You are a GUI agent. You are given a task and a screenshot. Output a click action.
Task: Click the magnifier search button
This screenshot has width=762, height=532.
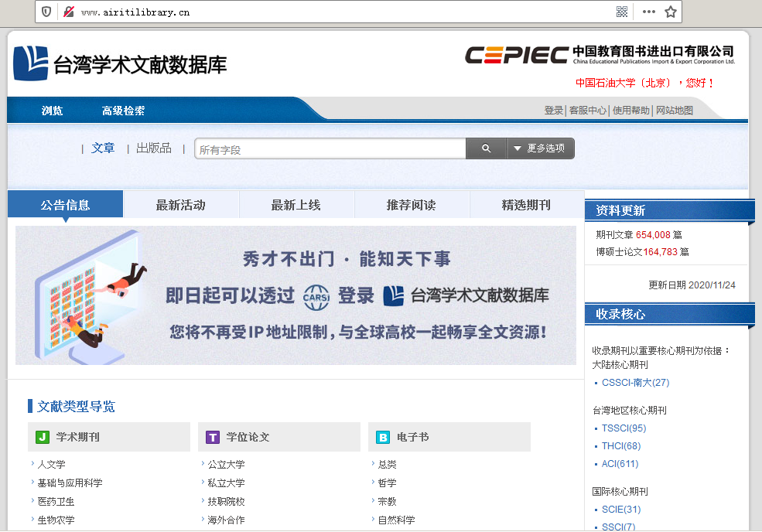click(x=486, y=148)
